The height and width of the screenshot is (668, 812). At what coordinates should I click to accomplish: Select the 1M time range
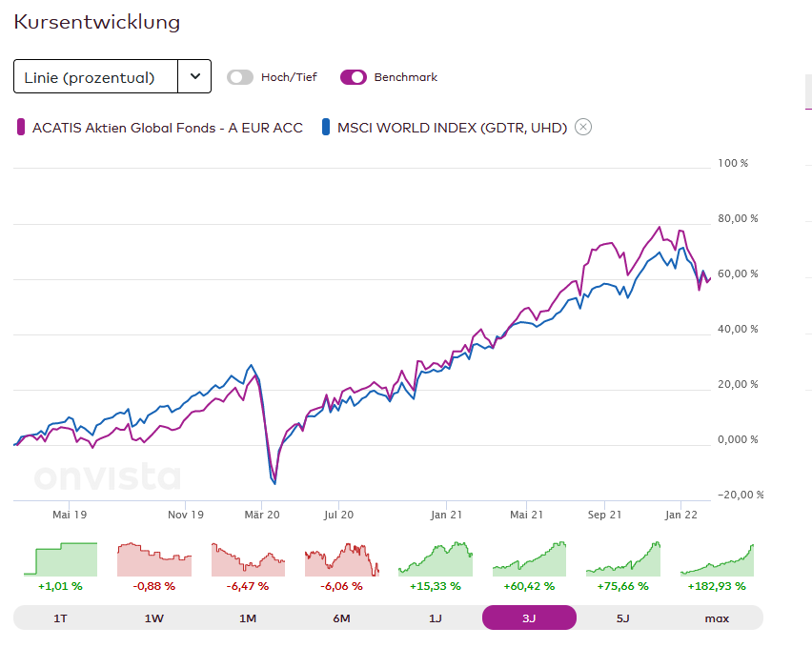point(248,618)
